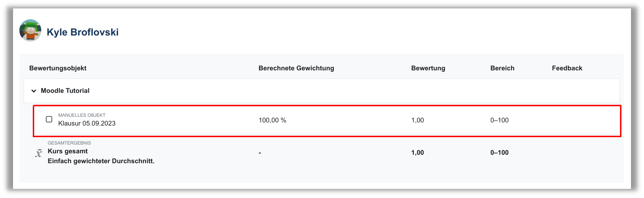The height and width of the screenshot is (198, 644).
Task: Click the Bereich column header
Action: 502,68
